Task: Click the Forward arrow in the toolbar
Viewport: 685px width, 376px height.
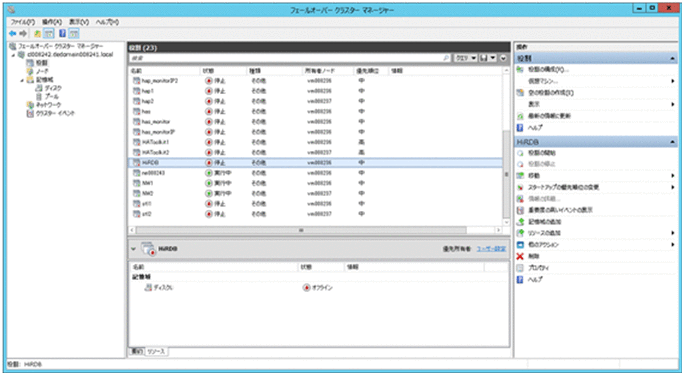Action: (x=23, y=34)
